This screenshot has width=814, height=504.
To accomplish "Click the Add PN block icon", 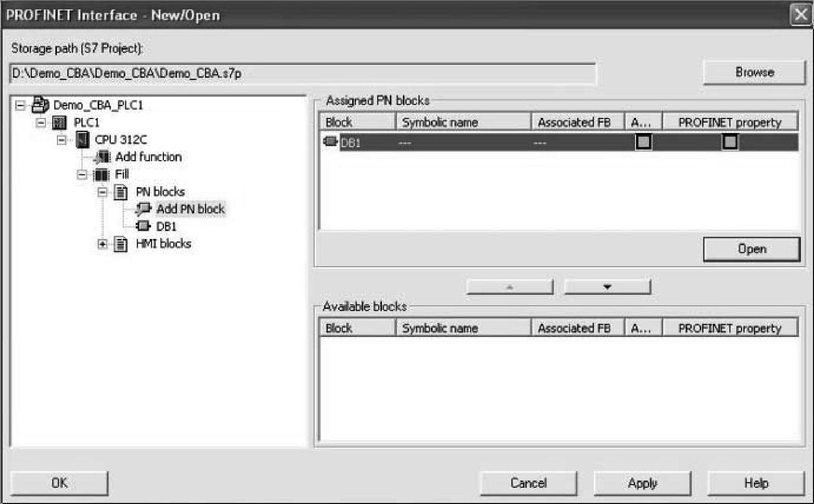I will click(x=143, y=209).
